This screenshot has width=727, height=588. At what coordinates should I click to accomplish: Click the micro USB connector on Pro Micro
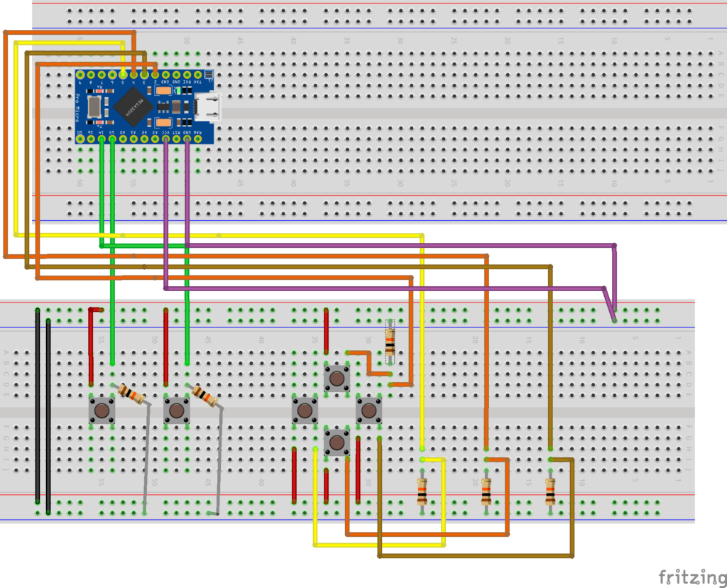(x=211, y=107)
